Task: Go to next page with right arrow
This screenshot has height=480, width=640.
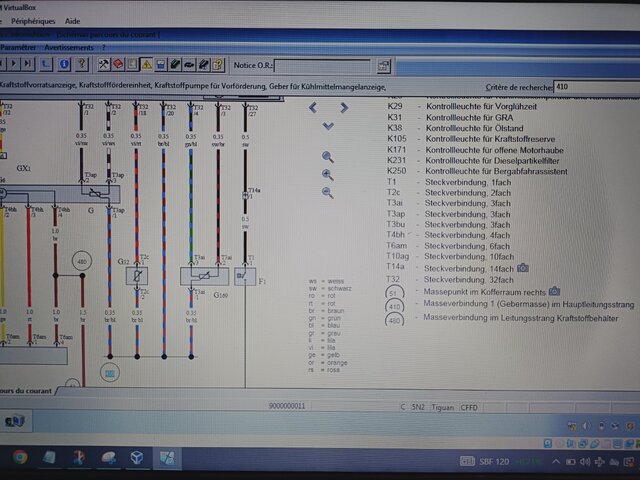Action: point(343,107)
